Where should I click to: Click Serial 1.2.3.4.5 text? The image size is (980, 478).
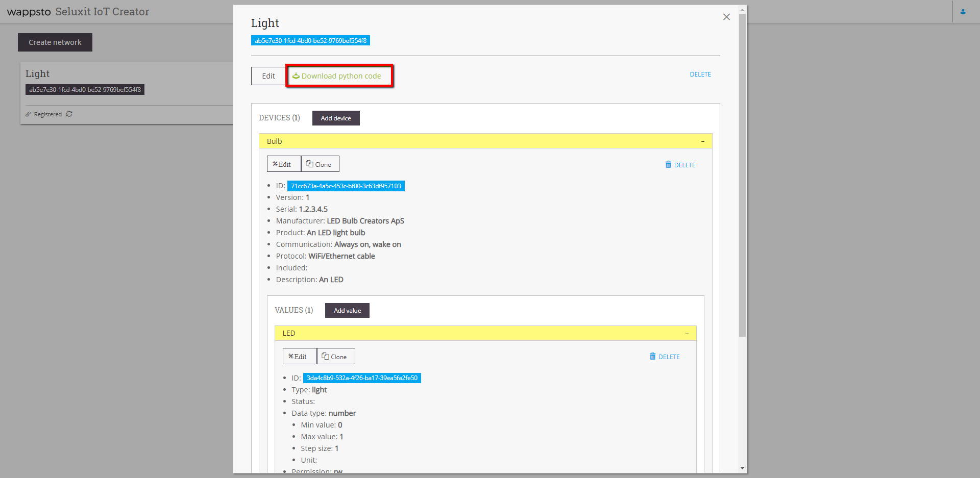pyautogui.click(x=302, y=209)
